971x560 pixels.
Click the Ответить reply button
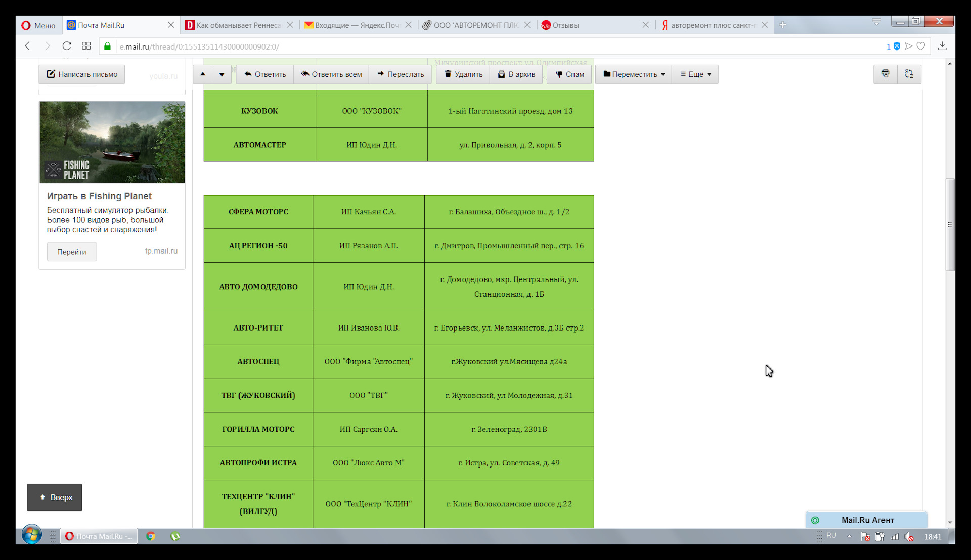pos(265,74)
